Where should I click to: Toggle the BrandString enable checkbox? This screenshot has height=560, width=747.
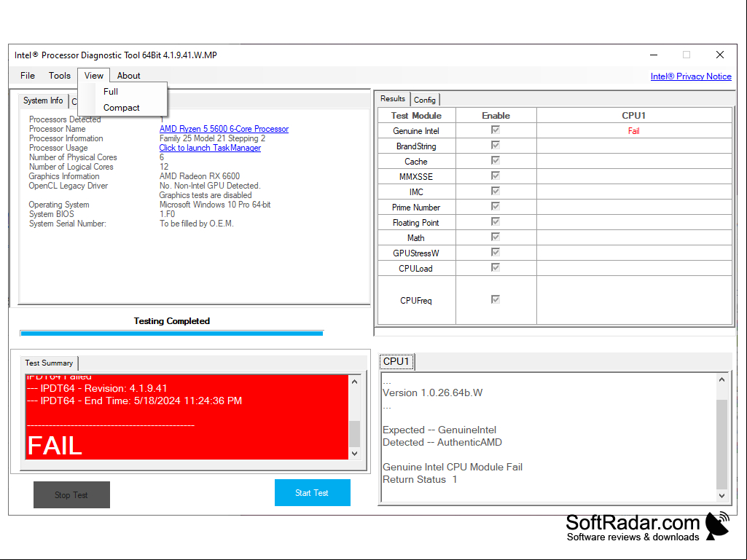tap(496, 145)
